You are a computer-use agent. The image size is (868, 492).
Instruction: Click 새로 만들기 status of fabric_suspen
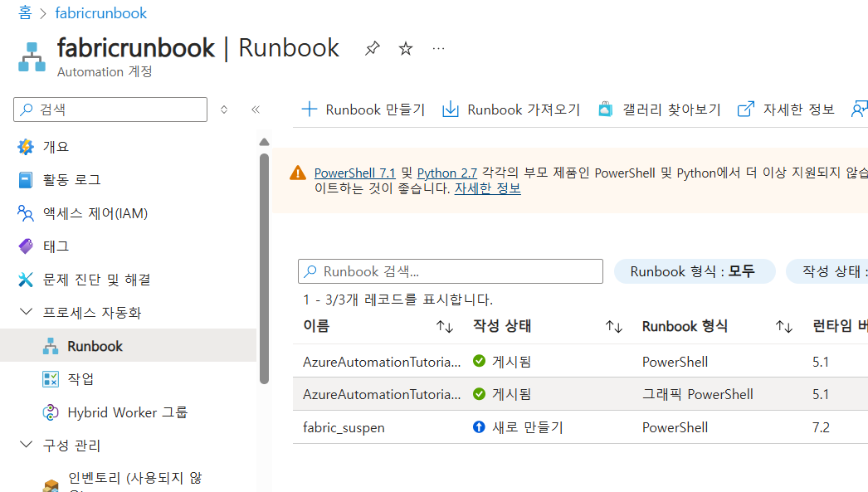click(x=528, y=427)
